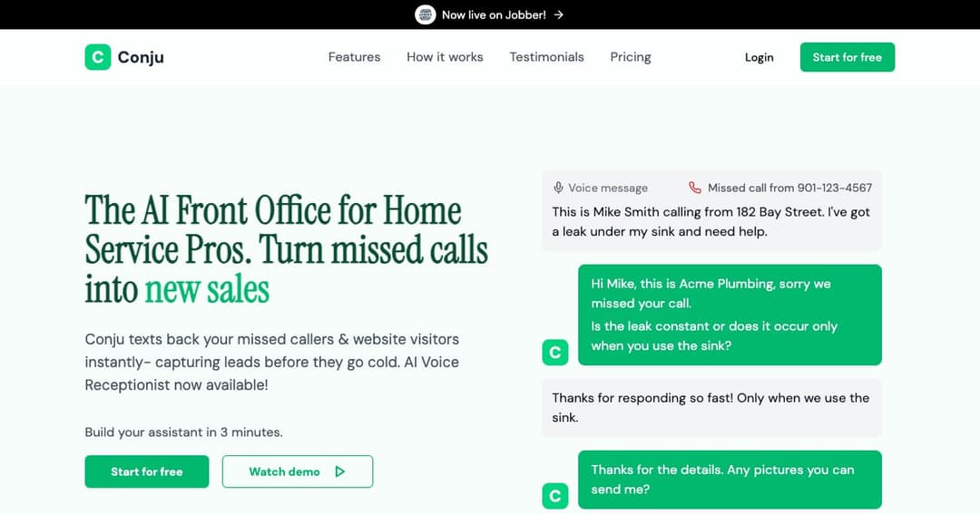980x514 pixels.
Task: Click the Conju green C logo icon
Action: pos(97,57)
